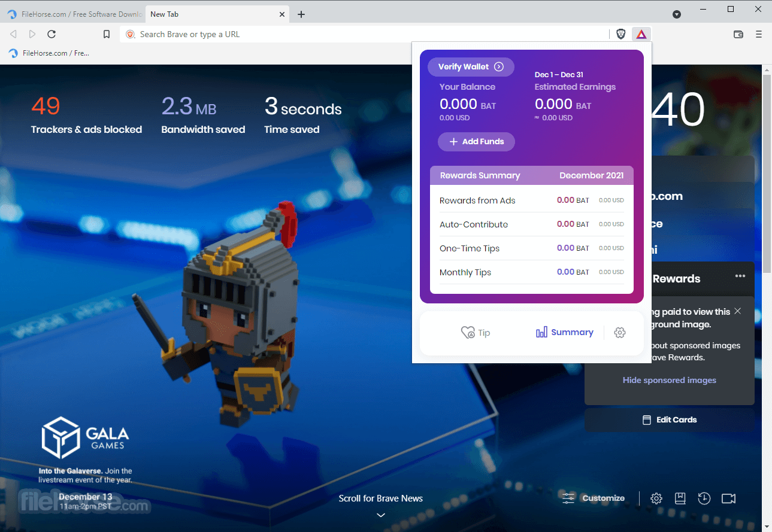The width and height of the screenshot is (772, 532).
Task: Open the hamburger main menu
Action: pos(759,34)
